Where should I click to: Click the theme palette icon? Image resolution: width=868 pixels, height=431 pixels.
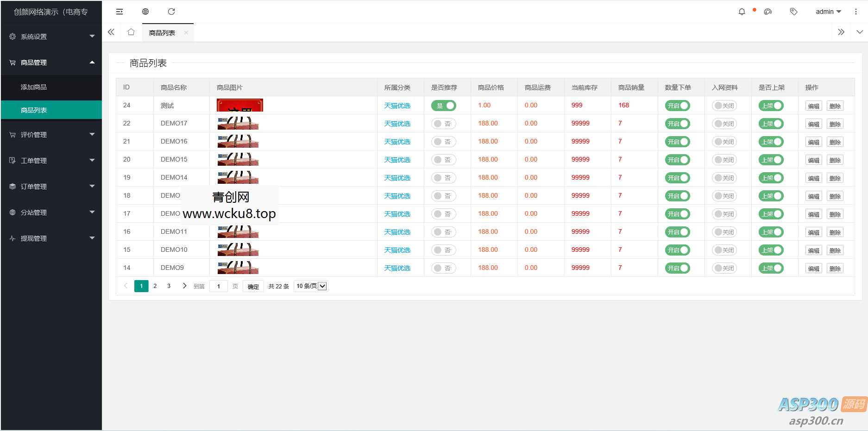click(767, 12)
